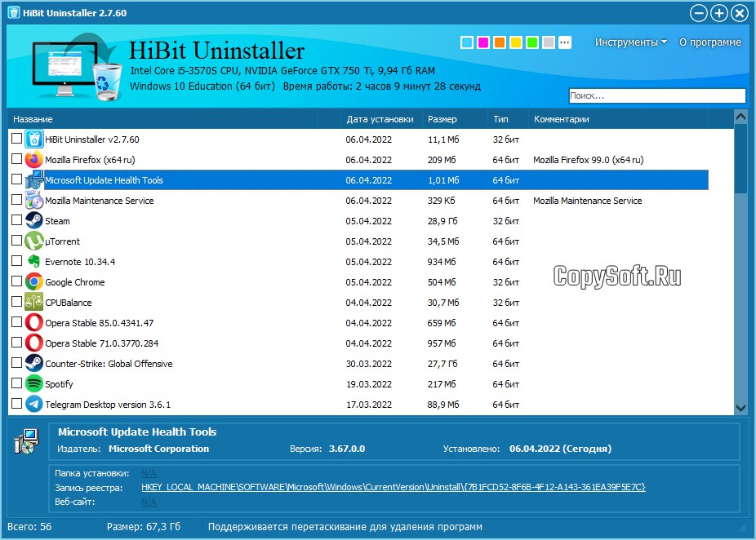Check the Telegram Desktop checkbox
This screenshot has width=756, height=540.
pyautogui.click(x=17, y=403)
